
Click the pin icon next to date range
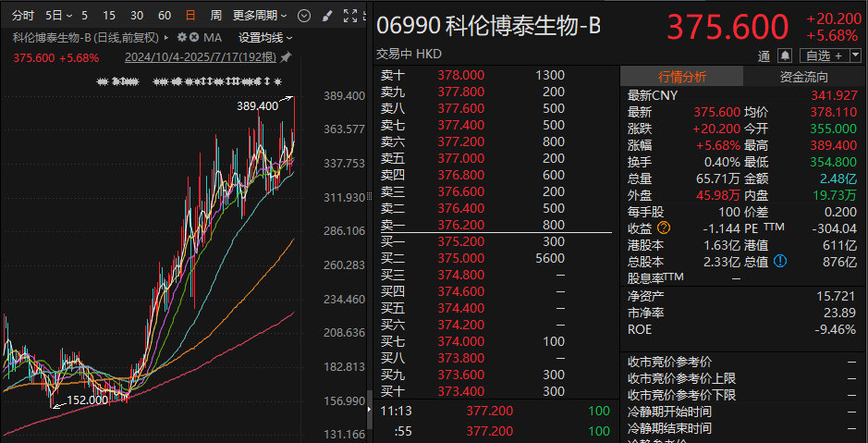pyautogui.click(x=286, y=57)
